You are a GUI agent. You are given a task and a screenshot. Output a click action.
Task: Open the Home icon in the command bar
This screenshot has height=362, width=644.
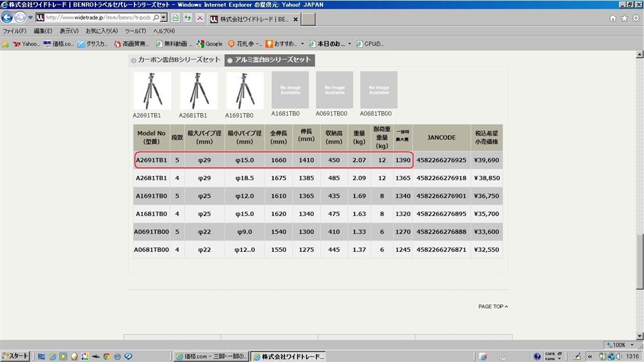[613, 18]
